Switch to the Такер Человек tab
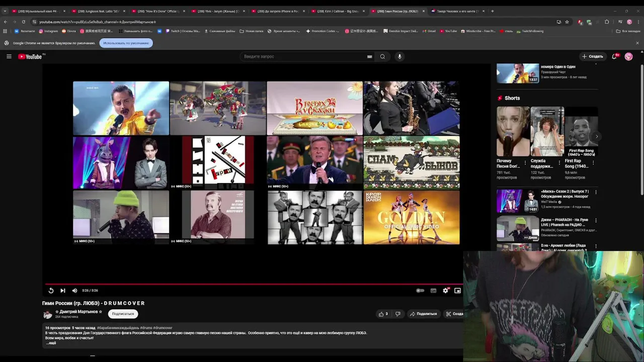This screenshot has width=644, height=362. tap(457, 11)
